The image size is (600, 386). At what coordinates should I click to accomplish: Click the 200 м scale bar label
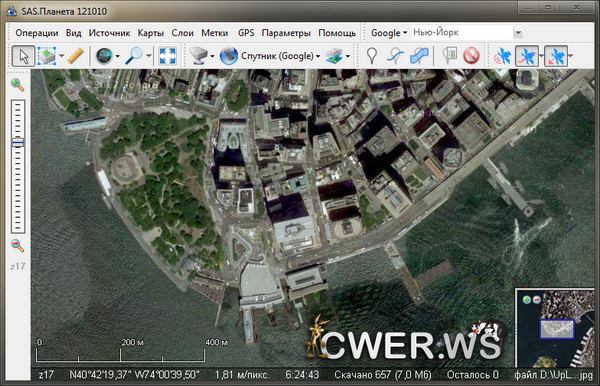click(x=132, y=342)
